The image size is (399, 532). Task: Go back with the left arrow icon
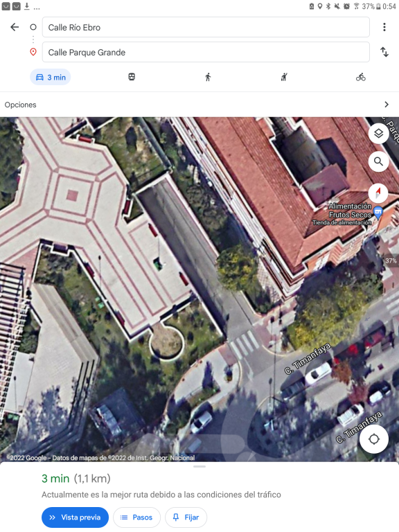tap(15, 27)
